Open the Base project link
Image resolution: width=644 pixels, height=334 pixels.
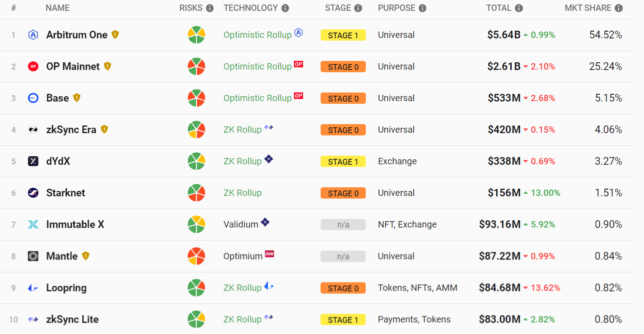57,98
